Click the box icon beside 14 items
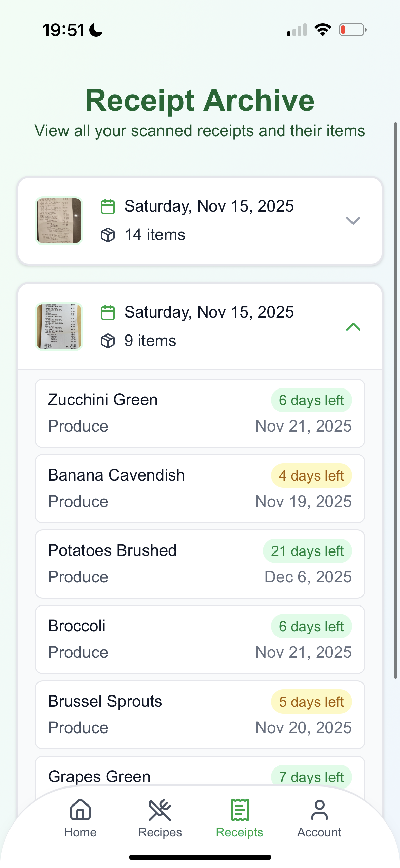The image size is (400, 868). click(108, 235)
